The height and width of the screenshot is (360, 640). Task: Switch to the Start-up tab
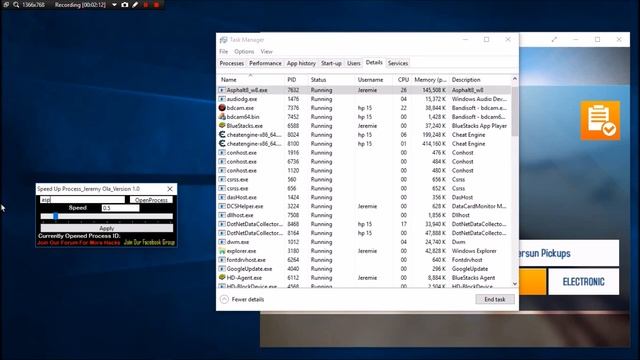(331, 63)
